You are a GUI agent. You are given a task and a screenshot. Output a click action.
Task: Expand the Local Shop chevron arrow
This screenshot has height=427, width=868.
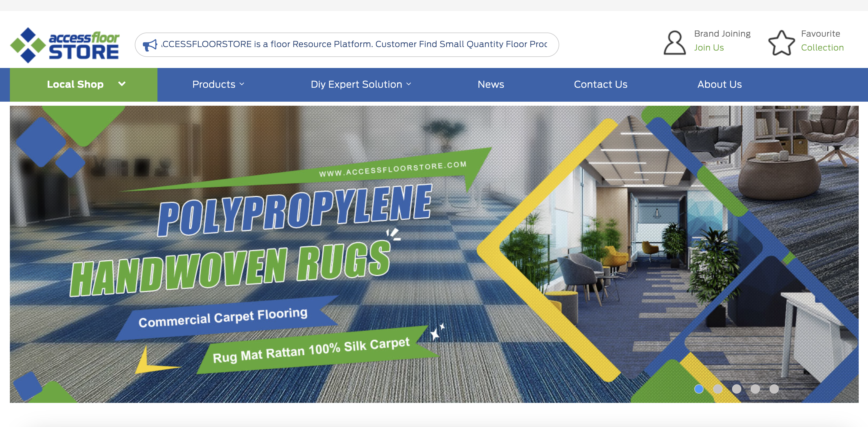(x=122, y=84)
